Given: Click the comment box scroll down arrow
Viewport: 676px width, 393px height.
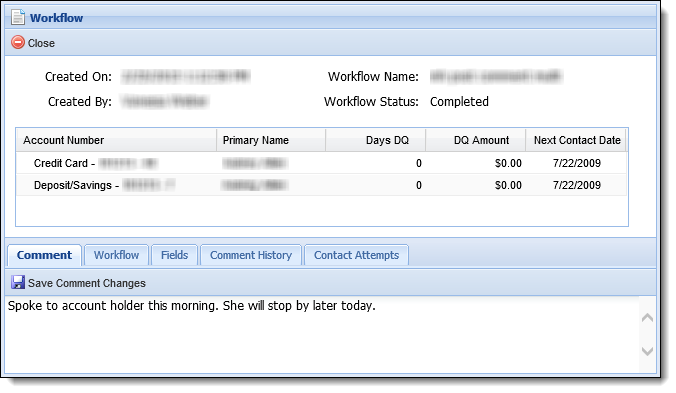Looking at the screenshot, I should click(x=647, y=351).
